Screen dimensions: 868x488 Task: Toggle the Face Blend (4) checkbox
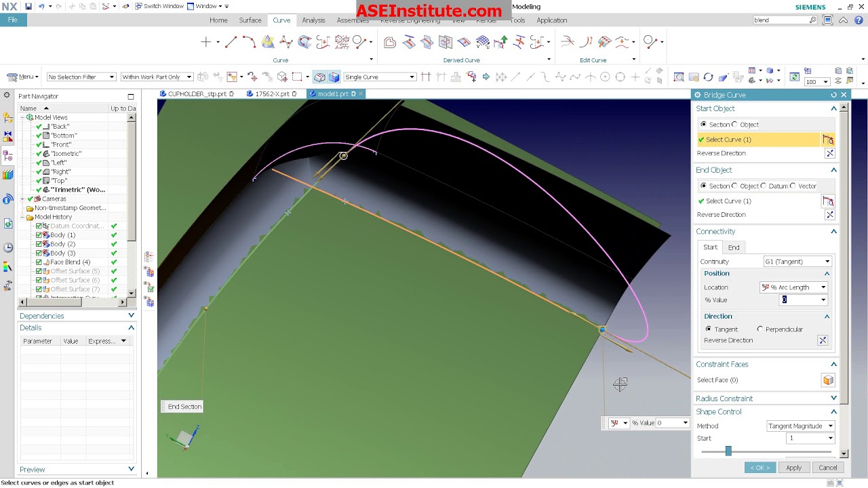[x=39, y=262]
